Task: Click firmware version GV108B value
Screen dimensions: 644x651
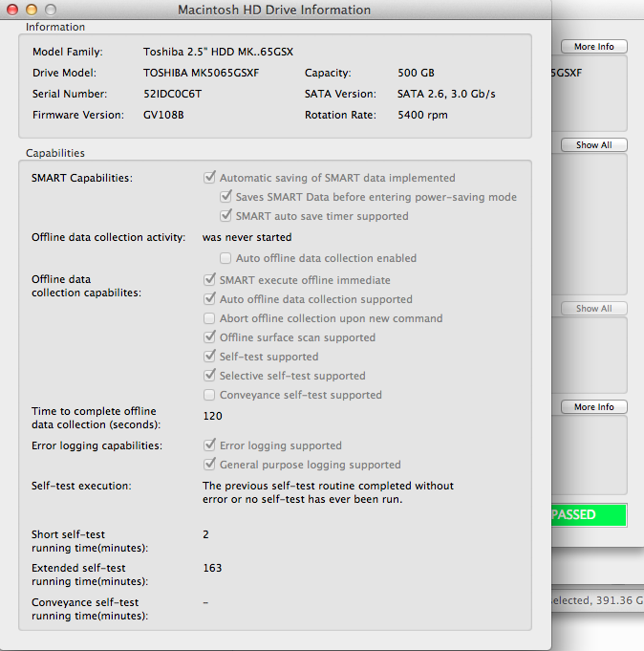Action: 163,115
